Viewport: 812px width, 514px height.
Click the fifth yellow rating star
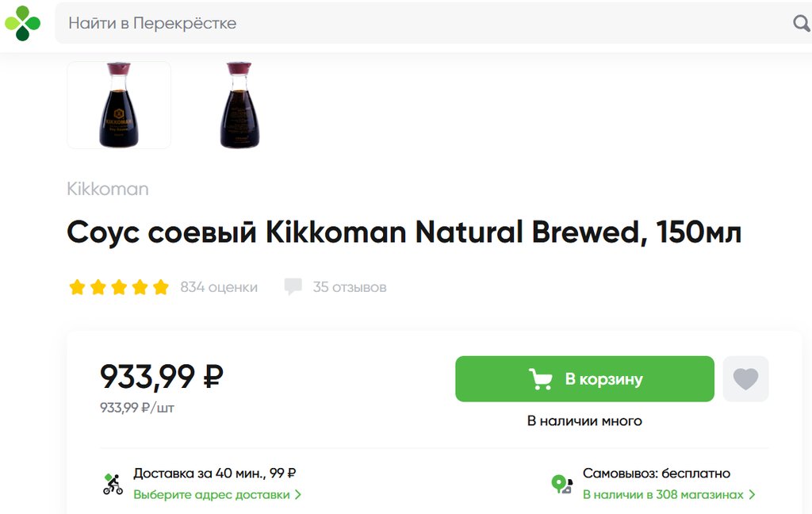[161, 287]
